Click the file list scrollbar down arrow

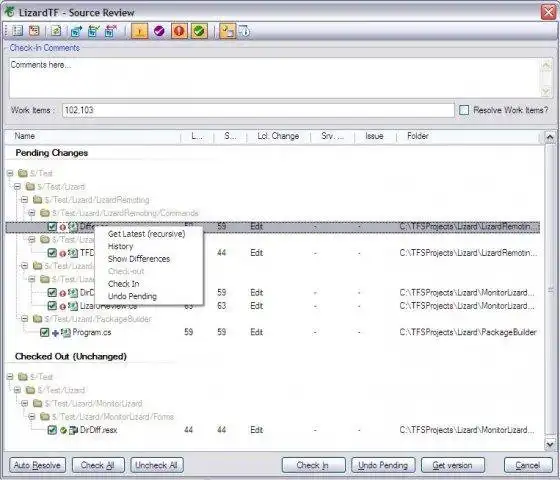point(550,444)
